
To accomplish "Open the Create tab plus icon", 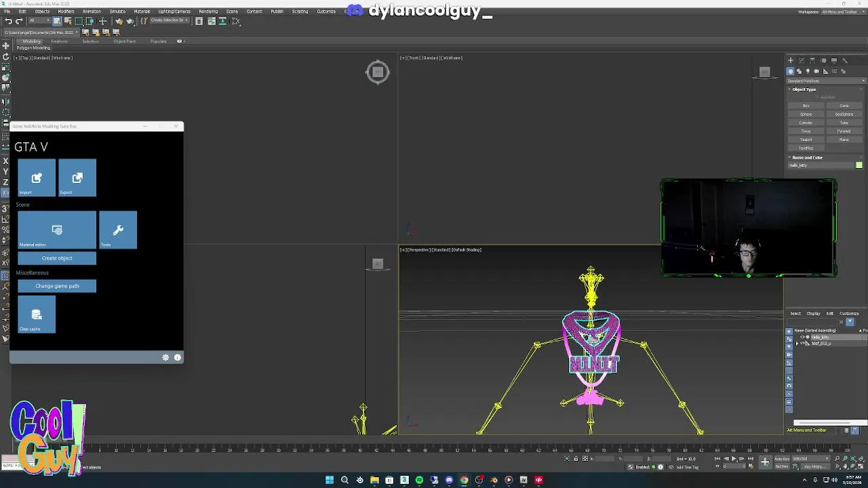I will pos(790,60).
